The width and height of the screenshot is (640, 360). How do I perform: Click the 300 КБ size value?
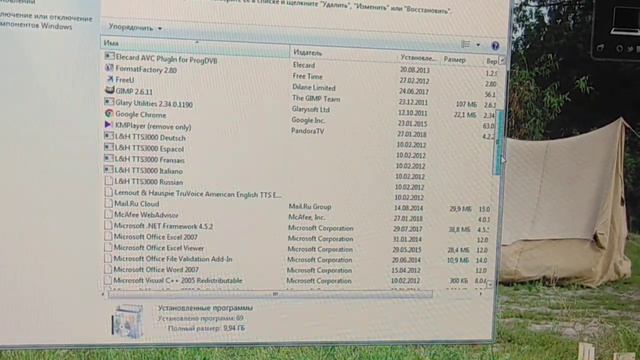458,281
